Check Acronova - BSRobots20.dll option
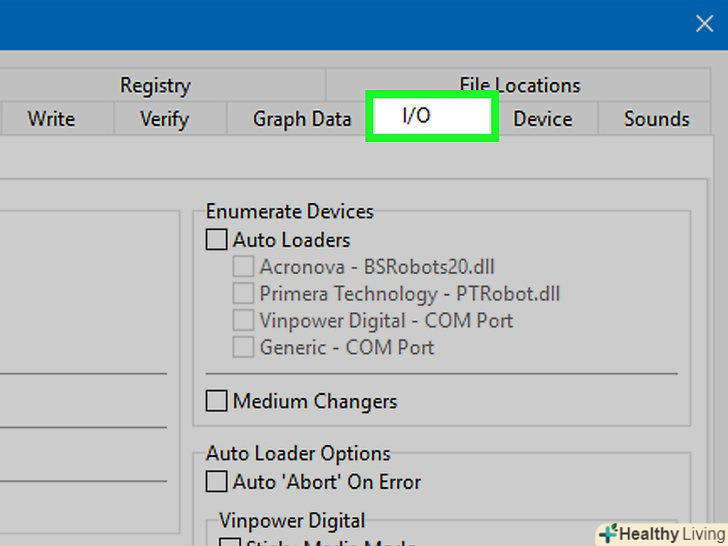This screenshot has height=546, width=728. tap(243, 267)
